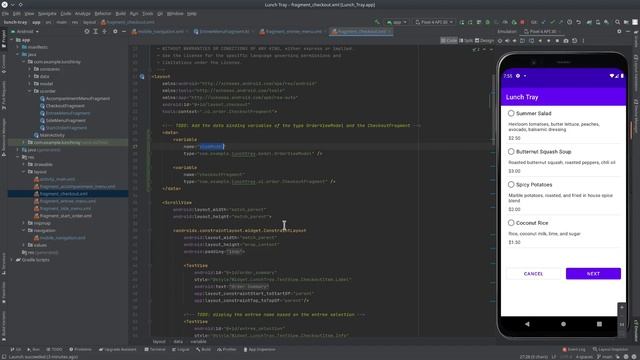640x360 pixels.
Task: Expand the constants package arrow
Action: click(30, 69)
